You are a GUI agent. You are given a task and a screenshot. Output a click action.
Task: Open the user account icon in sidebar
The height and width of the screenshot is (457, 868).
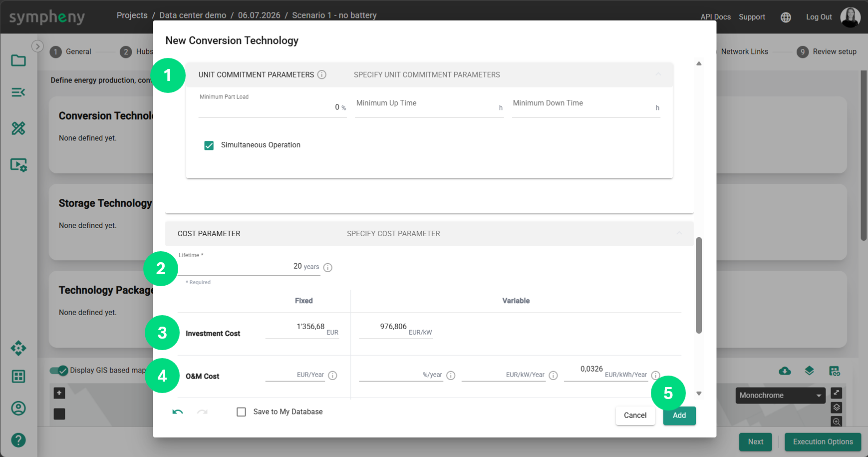[18, 408]
